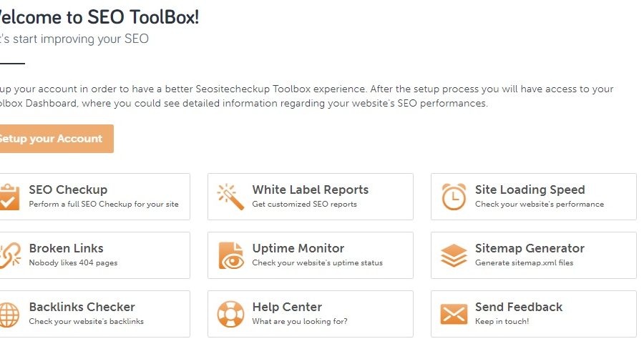Open White Label Reports title link
Image resolution: width=644 pixels, height=364 pixels.
pos(310,190)
